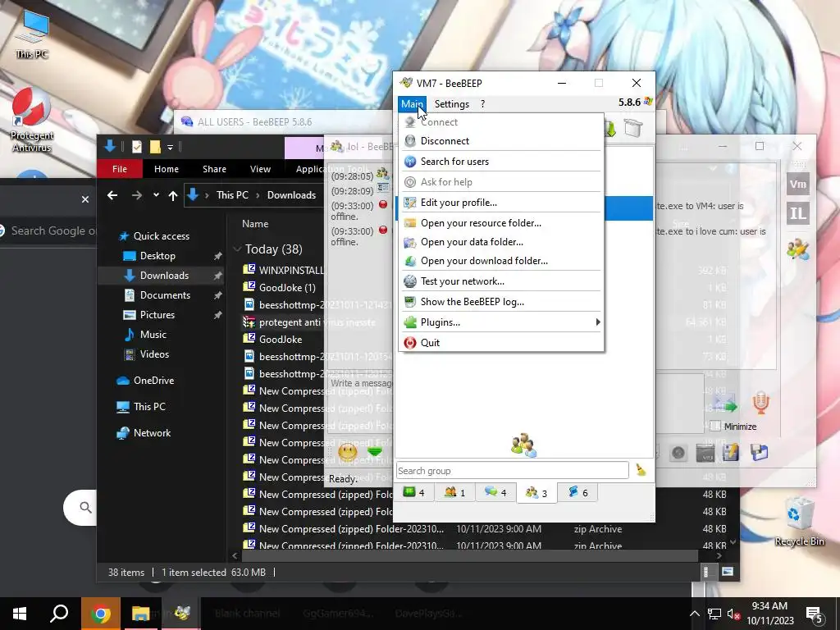840x630 pixels.
Task: Toggle the Minimize checkbox in chat window
Action: [x=715, y=427]
